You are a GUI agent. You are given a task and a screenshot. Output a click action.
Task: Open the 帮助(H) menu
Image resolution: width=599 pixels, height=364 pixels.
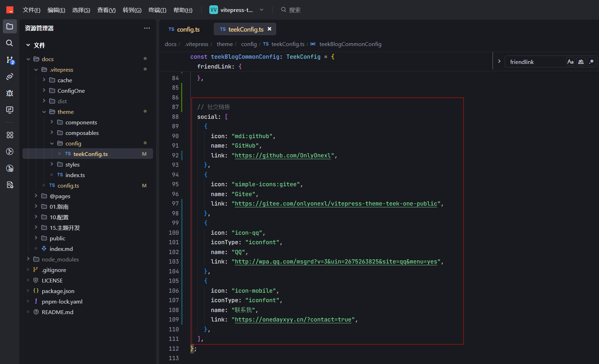183,10
